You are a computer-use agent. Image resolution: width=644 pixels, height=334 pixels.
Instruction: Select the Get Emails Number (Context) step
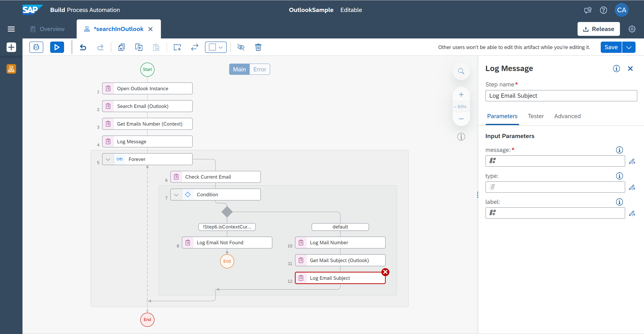pyautogui.click(x=147, y=124)
